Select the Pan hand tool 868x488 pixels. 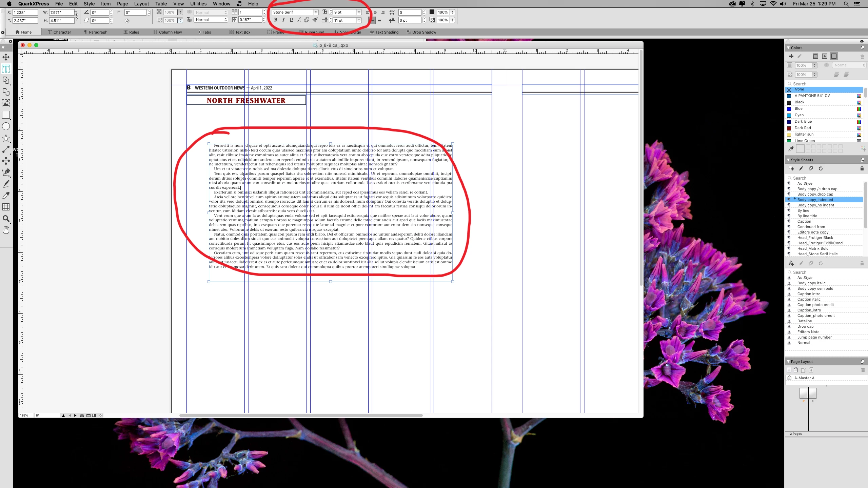(6, 230)
